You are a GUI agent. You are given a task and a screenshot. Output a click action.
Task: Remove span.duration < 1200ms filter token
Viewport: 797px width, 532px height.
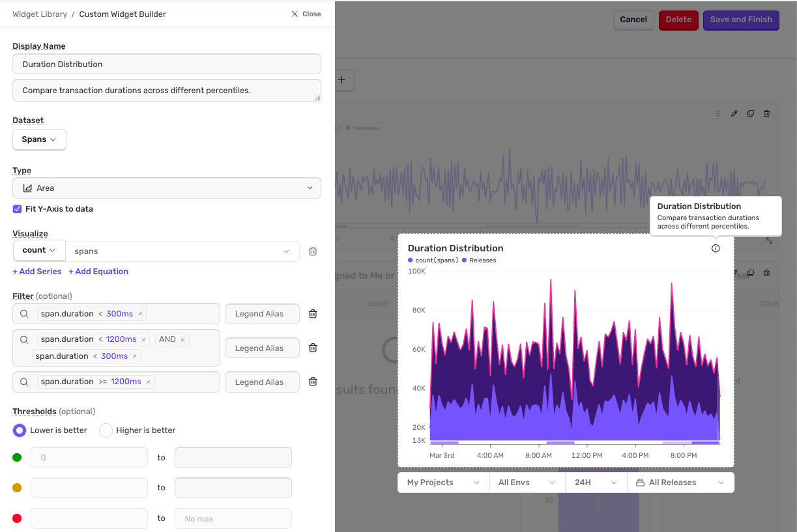point(144,339)
